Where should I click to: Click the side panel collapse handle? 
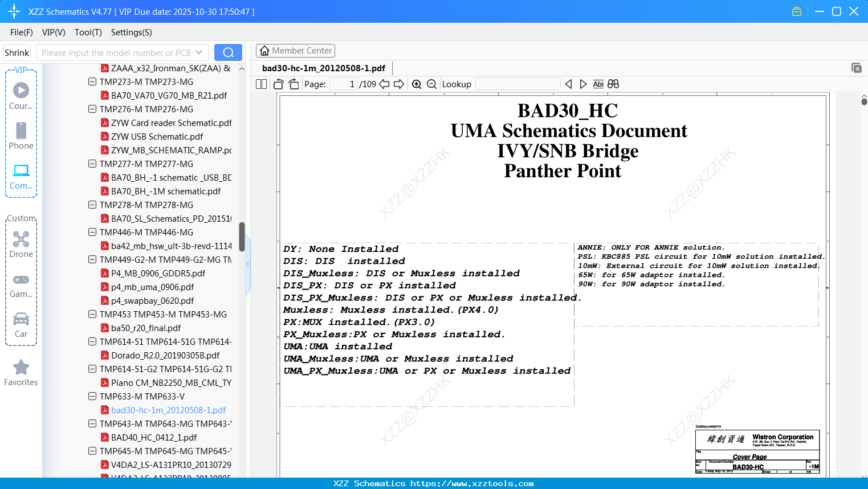click(x=248, y=264)
